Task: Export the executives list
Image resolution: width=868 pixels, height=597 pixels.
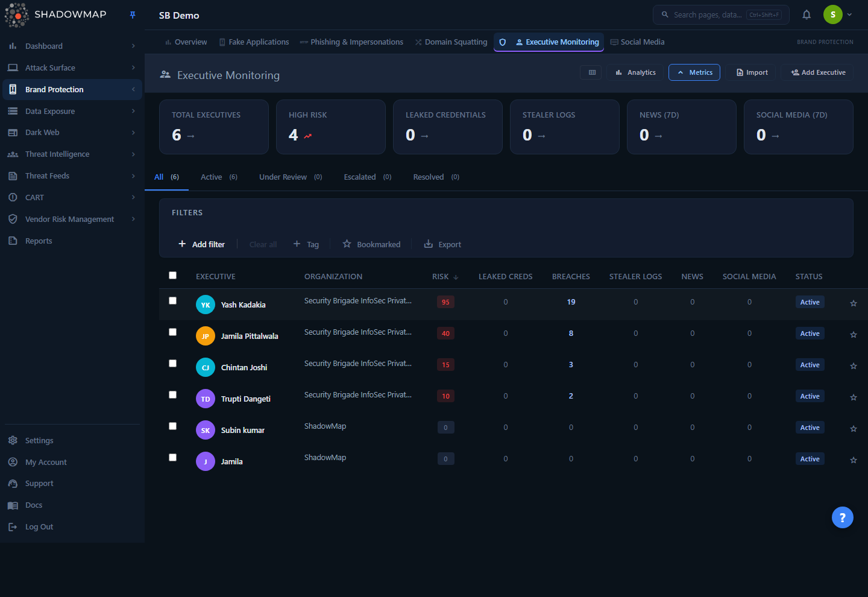Action: tap(442, 244)
